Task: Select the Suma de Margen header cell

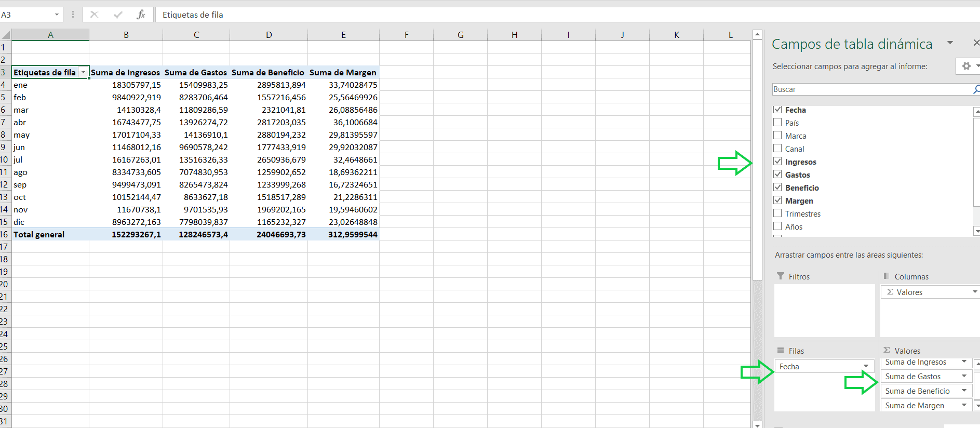Action: point(344,72)
